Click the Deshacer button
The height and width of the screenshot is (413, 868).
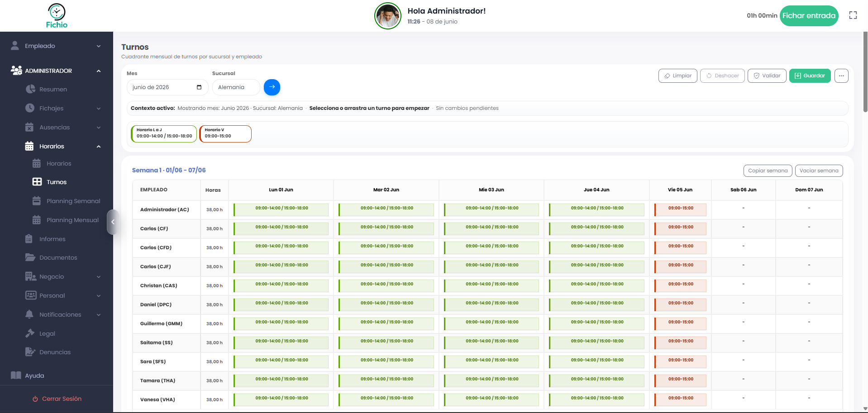tap(722, 76)
